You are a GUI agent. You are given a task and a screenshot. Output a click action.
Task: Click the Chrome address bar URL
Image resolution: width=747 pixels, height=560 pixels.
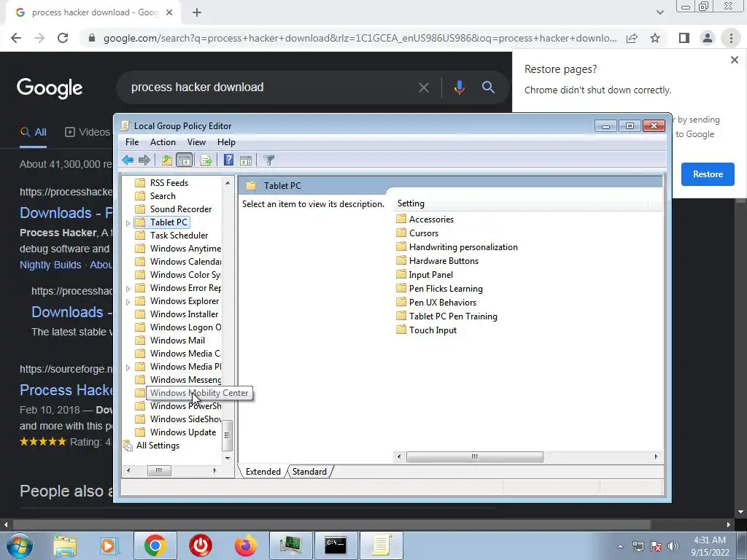tap(360, 38)
